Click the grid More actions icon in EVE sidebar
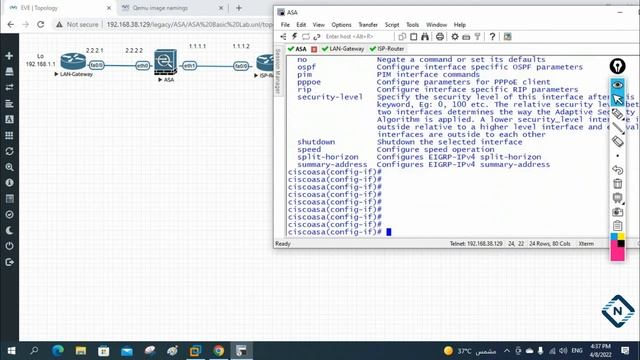 pos(9,135)
